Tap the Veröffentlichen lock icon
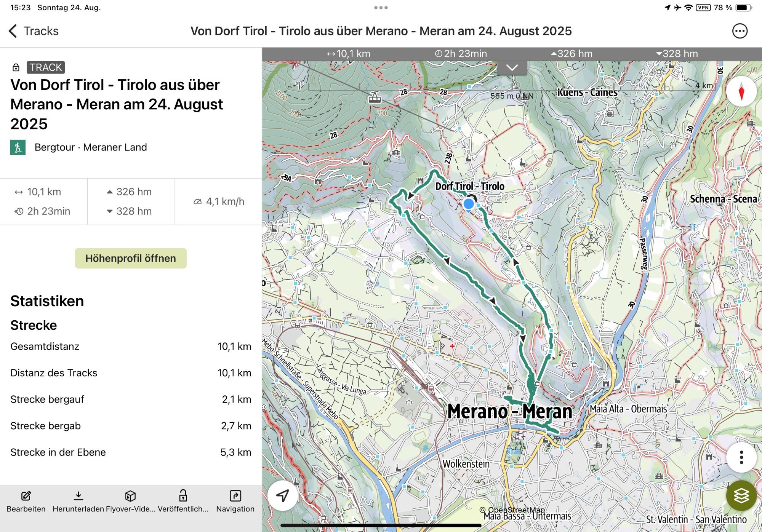The height and width of the screenshot is (532, 762). tap(183, 496)
